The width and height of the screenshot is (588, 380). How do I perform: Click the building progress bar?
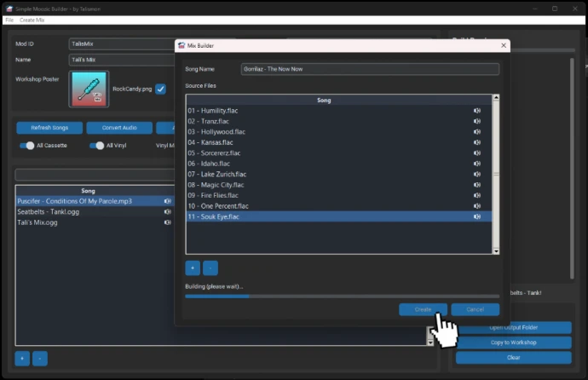point(342,296)
